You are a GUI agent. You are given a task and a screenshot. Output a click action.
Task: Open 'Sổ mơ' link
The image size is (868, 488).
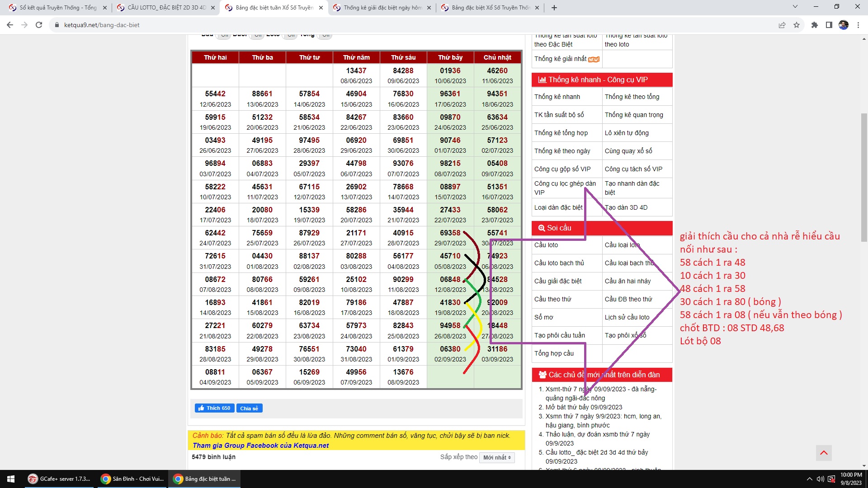pyautogui.click(x=543, y=317)
